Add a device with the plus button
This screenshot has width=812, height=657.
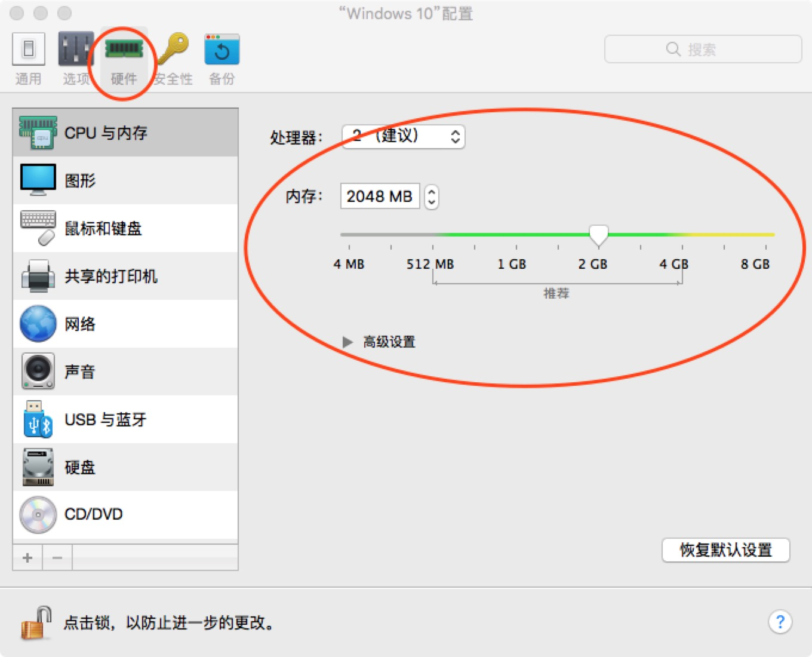pos(27,558)
